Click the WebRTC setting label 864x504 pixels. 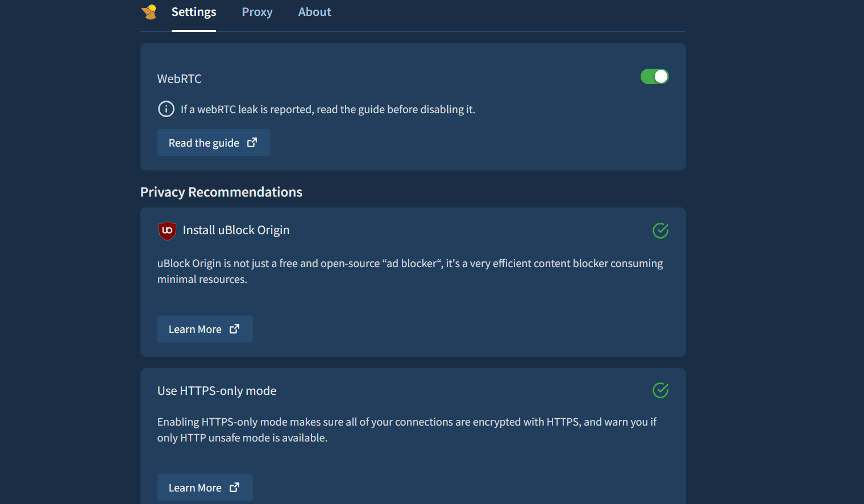point(179,79)
